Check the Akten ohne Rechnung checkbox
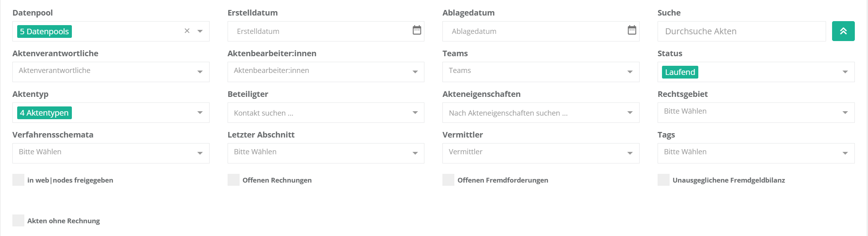 click(x=18, y=220)
